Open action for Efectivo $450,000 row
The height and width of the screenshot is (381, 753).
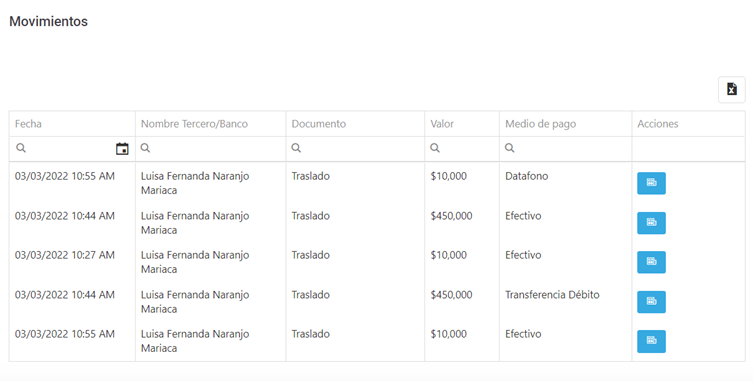651,223
